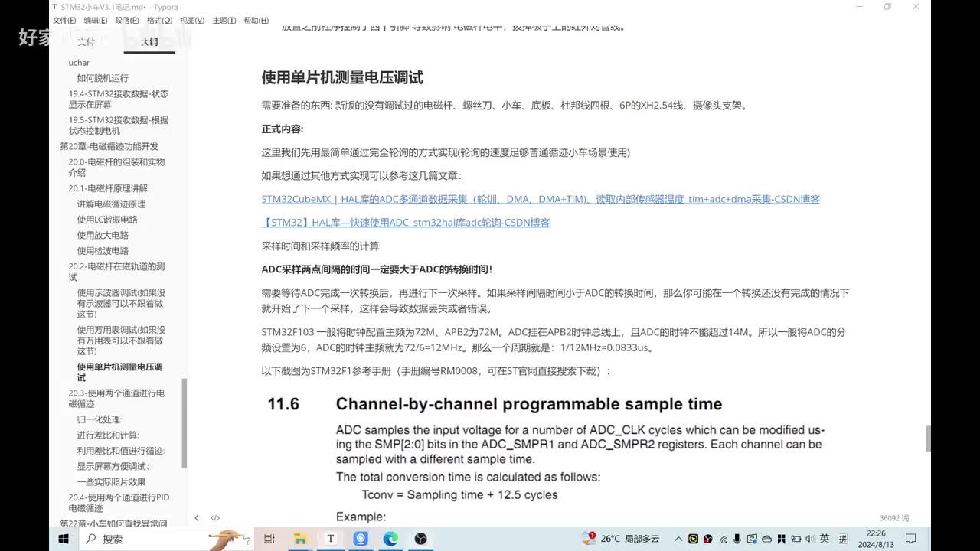Switch to the 大纲 outline tab
Screen dimensions: 980x551
pos(149,41)
